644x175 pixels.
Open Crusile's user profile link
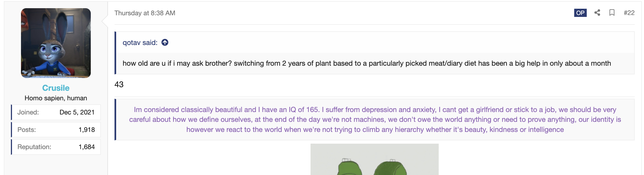(x=56, y=88)
